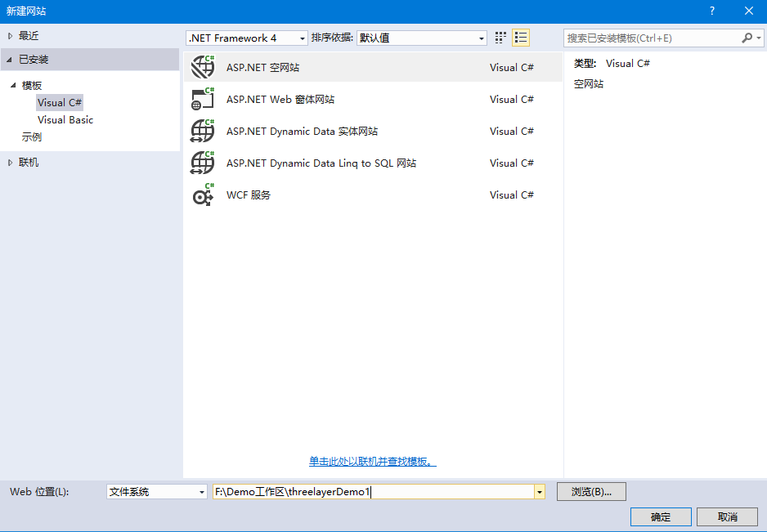Select the ASP.NET Web 窗体网站 template name
Screen dimensions: 767x532
coord(280,99)
